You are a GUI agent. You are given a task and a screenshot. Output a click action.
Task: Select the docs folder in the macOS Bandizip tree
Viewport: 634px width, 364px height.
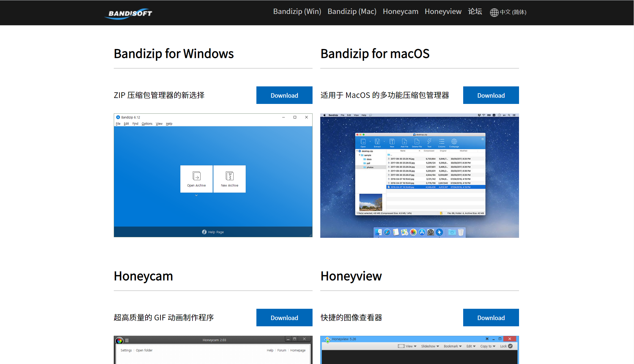click(367, 159)
